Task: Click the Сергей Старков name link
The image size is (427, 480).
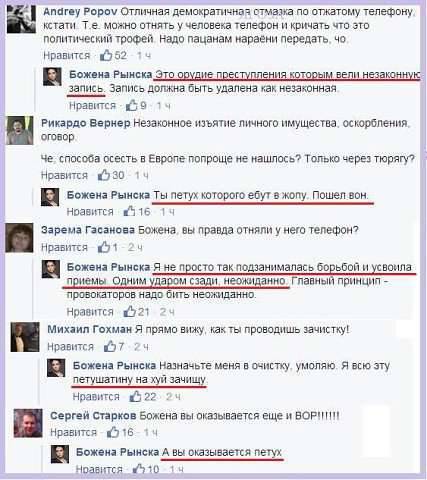Action: (x=93, y=415)
